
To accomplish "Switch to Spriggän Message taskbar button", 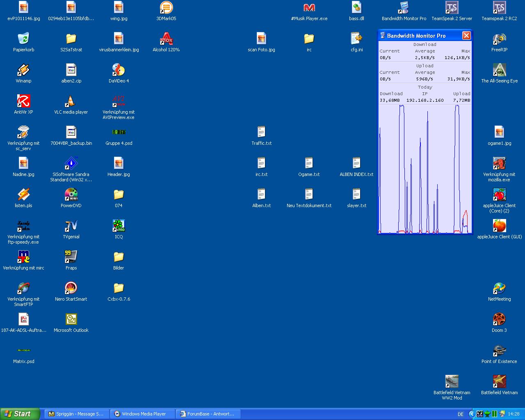I will 76,414.
